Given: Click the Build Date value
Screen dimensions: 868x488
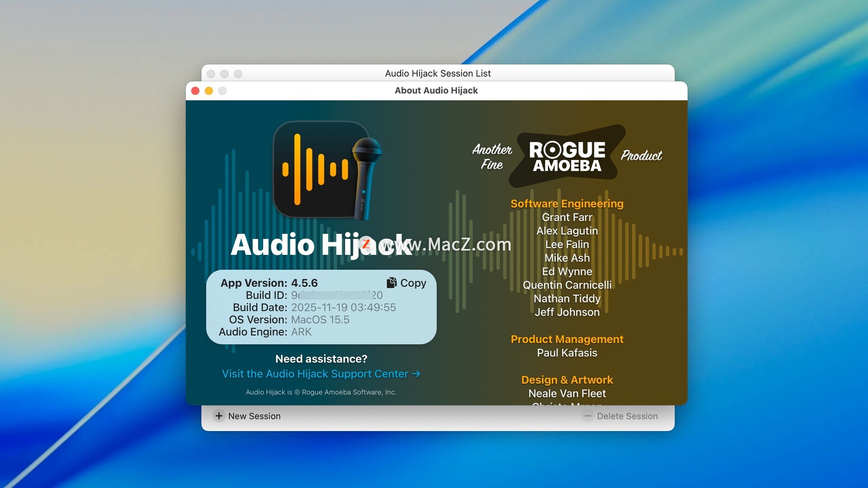Looking at the screenshot, I should (343, 307).
